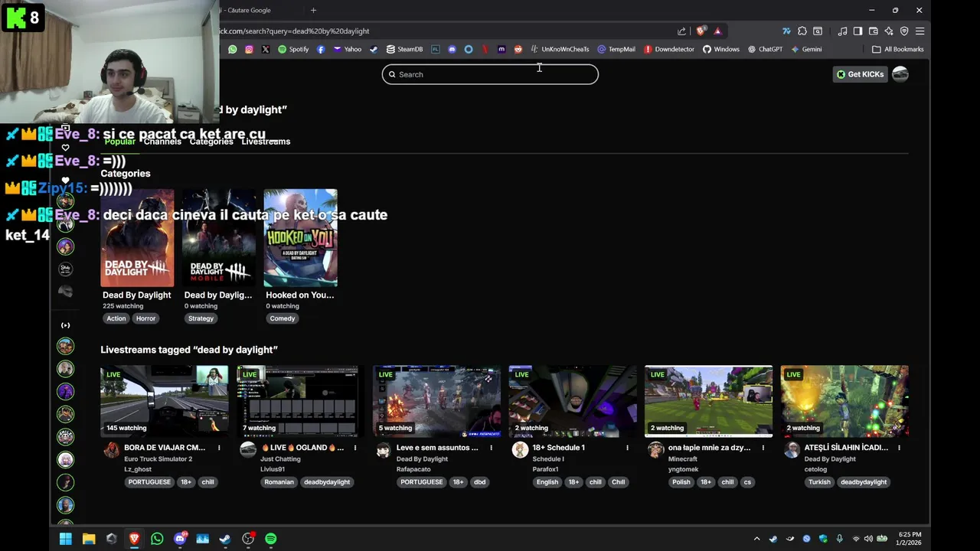Open the Spotify bookmark

[x=293, y=49]
